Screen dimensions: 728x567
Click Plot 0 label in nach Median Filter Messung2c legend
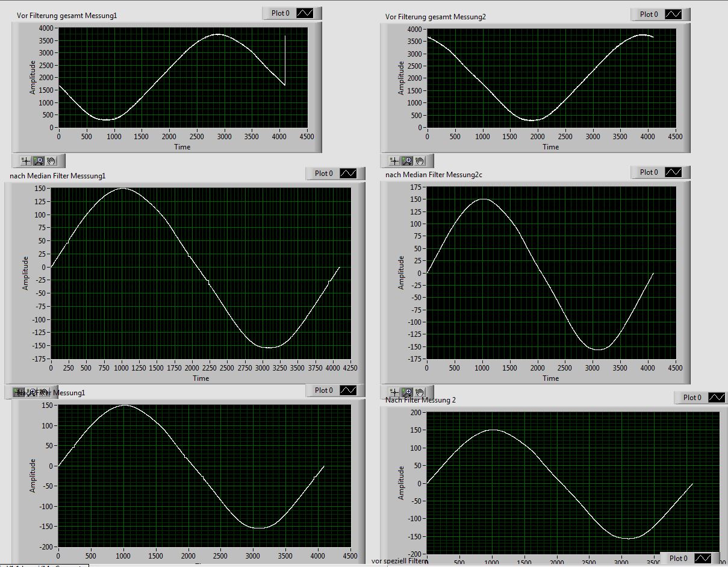pos(649,172)
